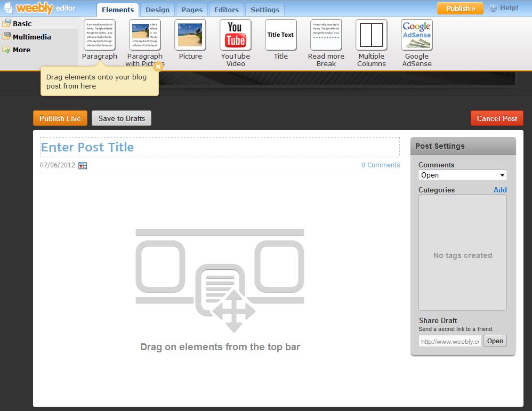Open the Multimedia elements category
The height and width of the screenshot is (411, 532).
(x=32, y=37)
